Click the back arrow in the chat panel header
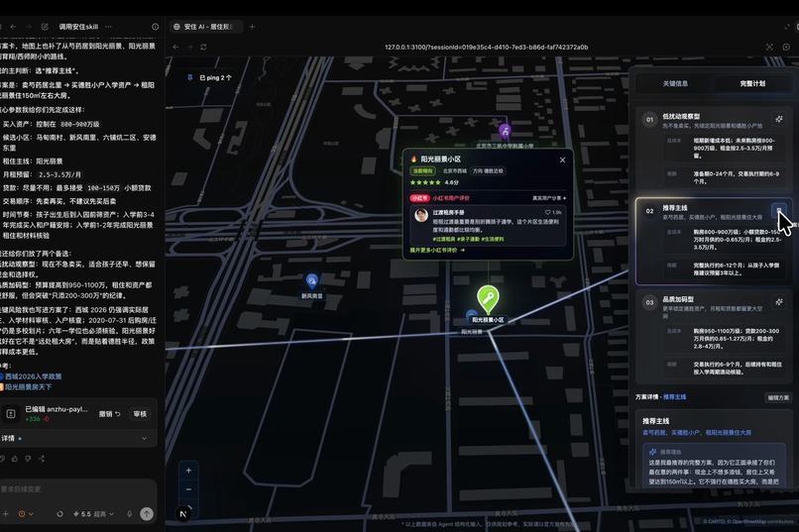This screenshot has width=799, height=532. (x=13, y=27)
